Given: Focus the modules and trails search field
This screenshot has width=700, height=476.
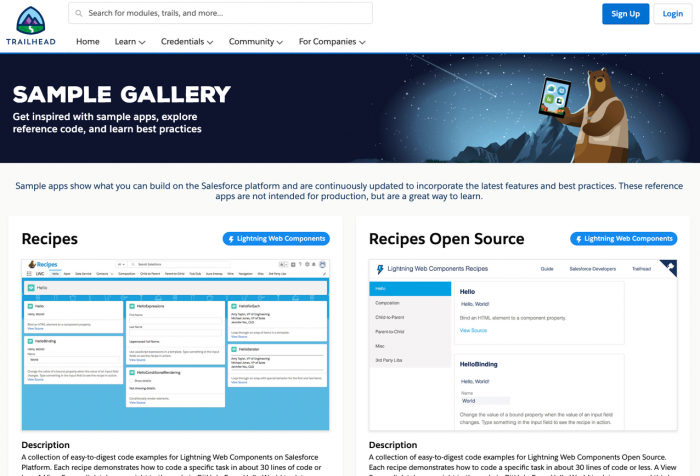Looking at the screenshot, I should (221, 13).
